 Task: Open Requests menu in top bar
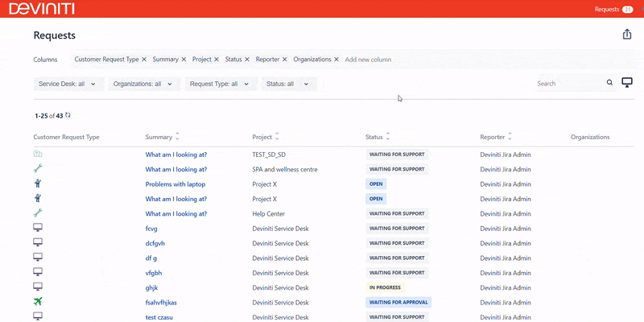(x=607, y=9)
